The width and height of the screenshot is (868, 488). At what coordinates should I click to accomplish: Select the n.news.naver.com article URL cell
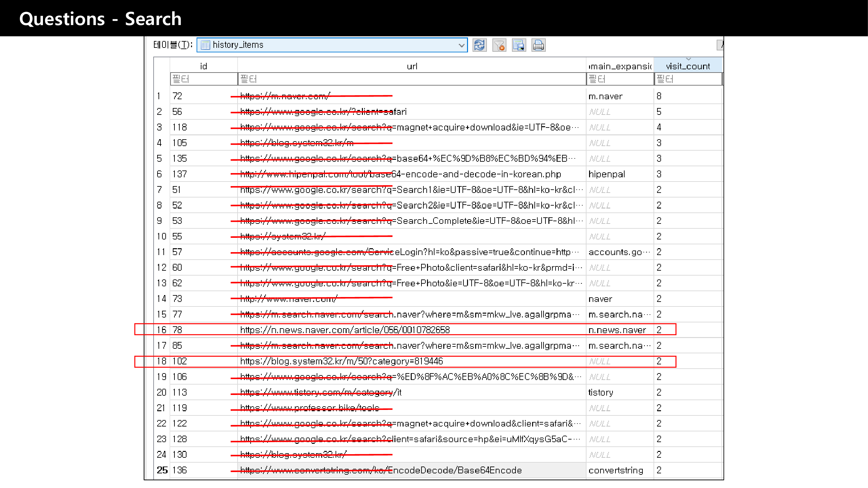pos(344,330)
